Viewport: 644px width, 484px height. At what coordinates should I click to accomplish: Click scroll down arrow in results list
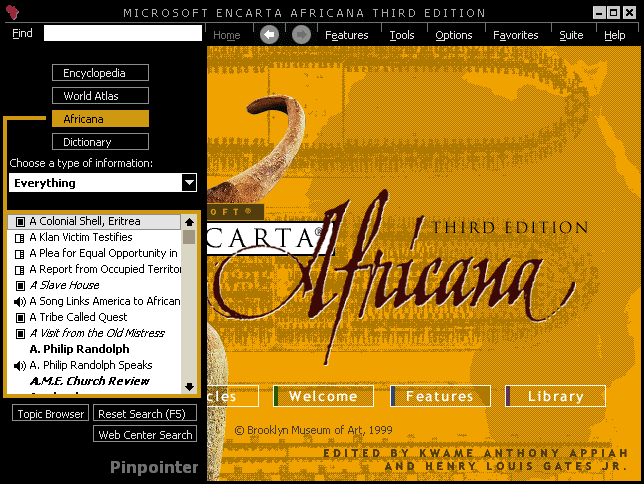click(189, 387)
